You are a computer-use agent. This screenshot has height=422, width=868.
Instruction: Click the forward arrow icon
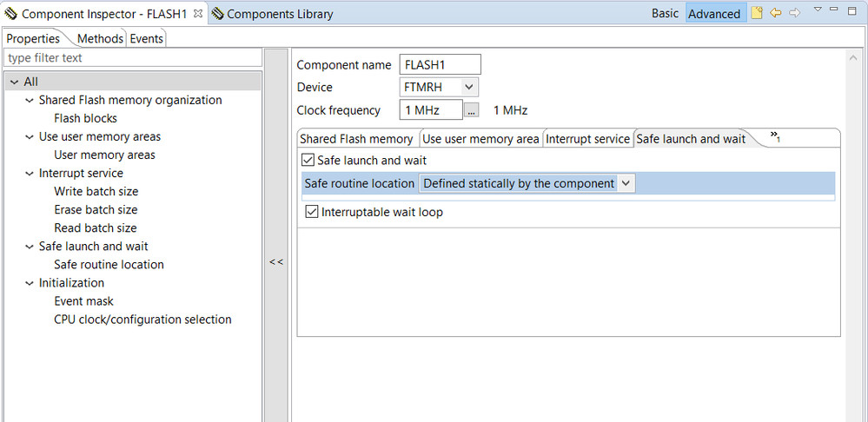pos(794,13)
